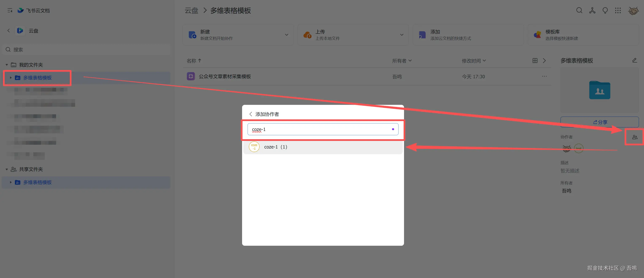Collapse the 共享文件夹 tree section
The width and height of the screenshot is (644, 278).
(x=7, y=170)
